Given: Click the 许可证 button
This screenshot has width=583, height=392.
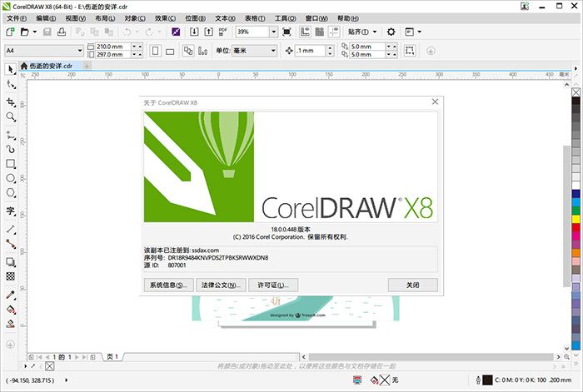Looking at the screenshot, I should (x=273, y=285).
